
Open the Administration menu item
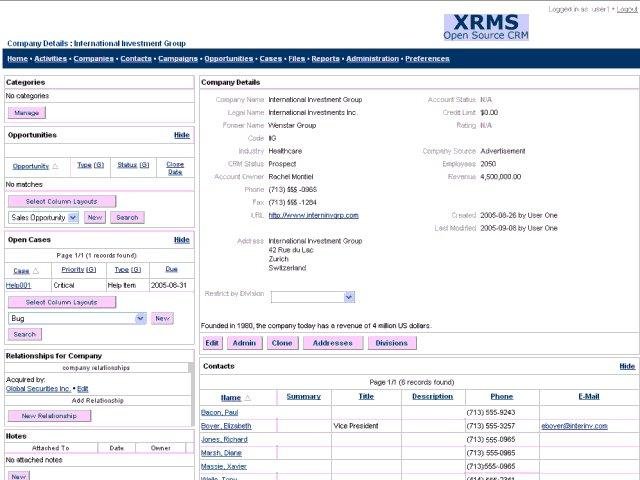[372, 59]
